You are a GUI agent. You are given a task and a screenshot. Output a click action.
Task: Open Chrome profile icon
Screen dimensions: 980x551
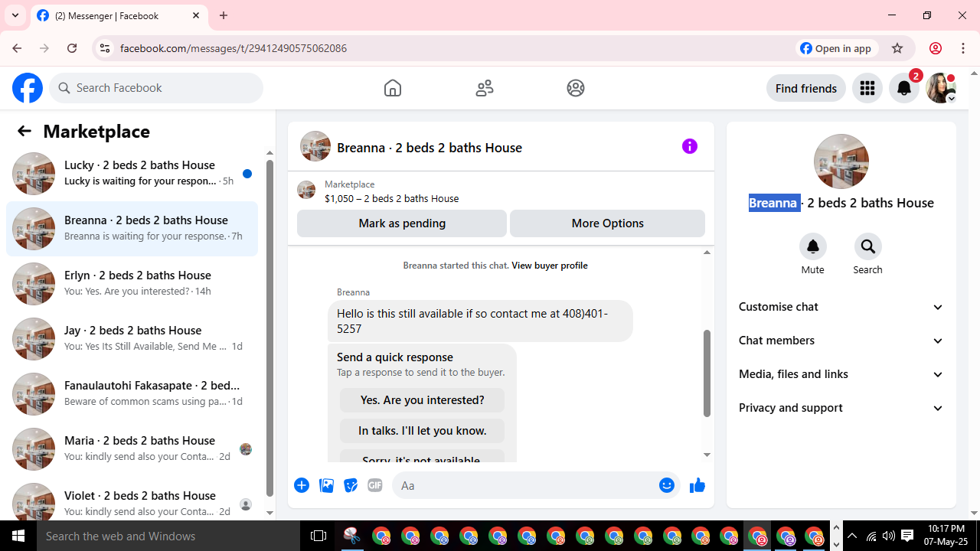click(935, 48)
